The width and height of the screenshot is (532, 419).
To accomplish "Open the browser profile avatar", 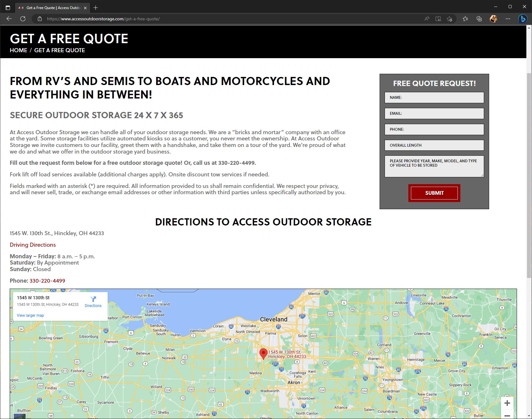I will pyautogui.click(x=494, y=19).
